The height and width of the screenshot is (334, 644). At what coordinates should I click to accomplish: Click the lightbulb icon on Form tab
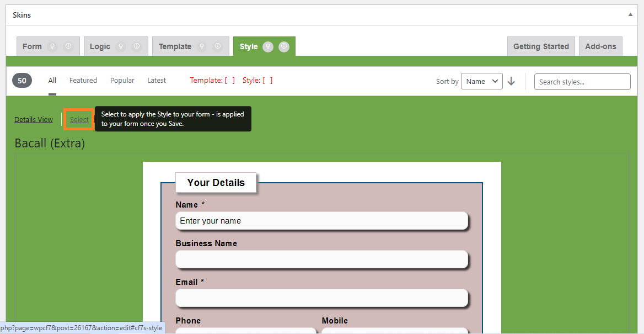(x=53, y=46)
